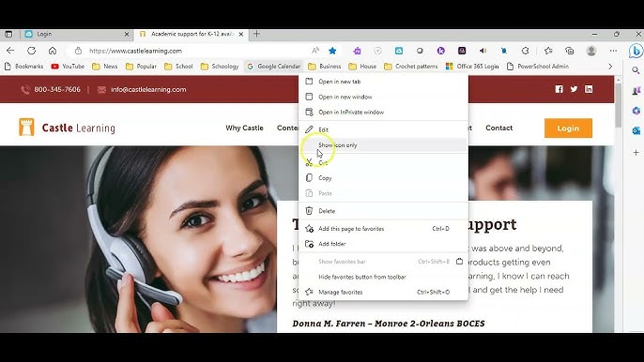The width and height of the screenshot is (644, 362).
Task: Click the orange Login button
Action: (568, 128)
